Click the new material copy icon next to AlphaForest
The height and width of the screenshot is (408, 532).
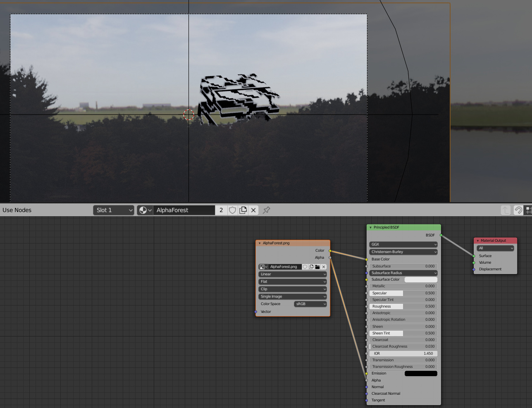pyautogui.click(x=243, y=210)
